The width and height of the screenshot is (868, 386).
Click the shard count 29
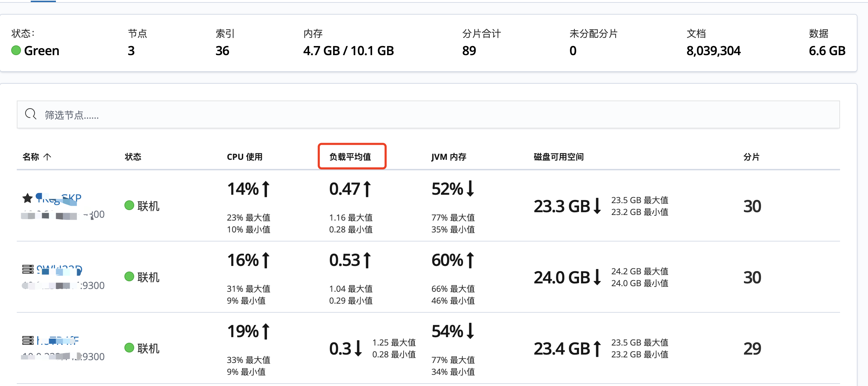tap(752, 349)
